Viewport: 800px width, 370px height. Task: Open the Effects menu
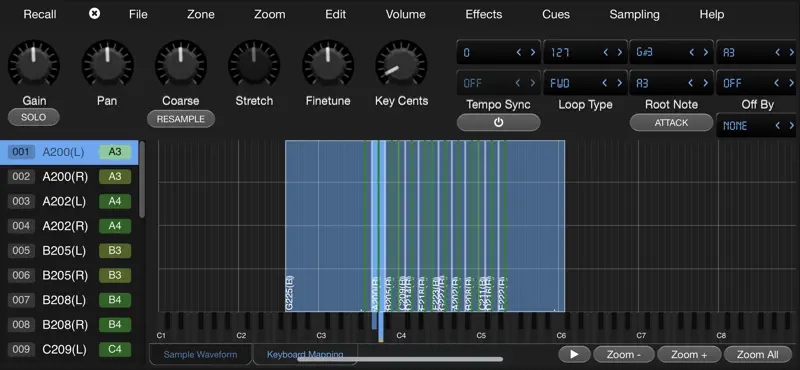tap(484, 14)
